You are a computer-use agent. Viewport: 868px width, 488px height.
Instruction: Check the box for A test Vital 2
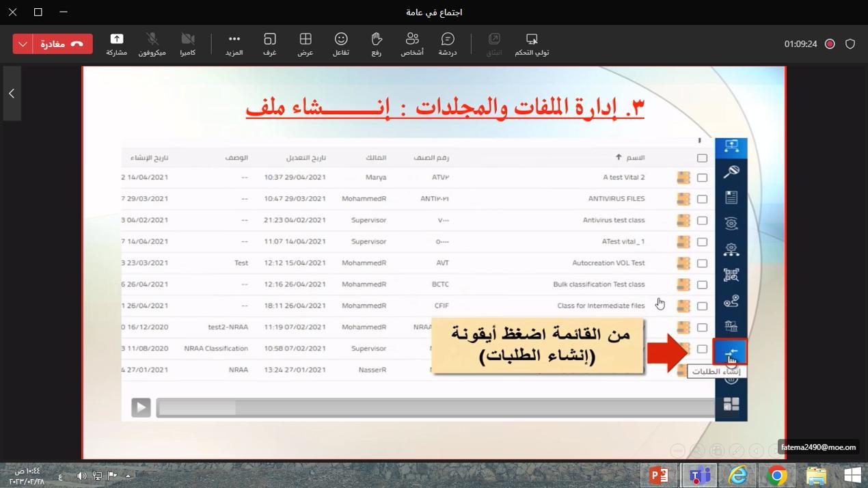coord(702,178)
